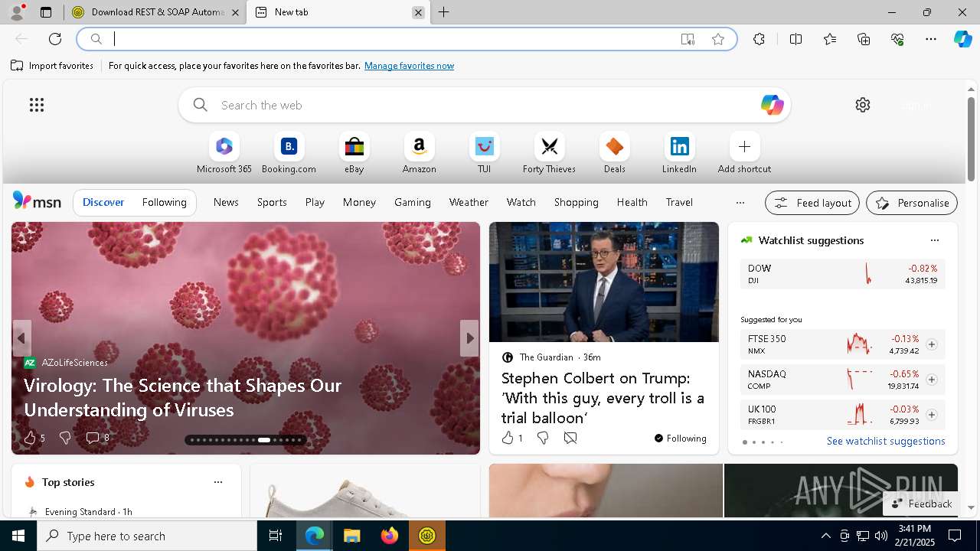Click Manage favorites now link

[x=409, y=66]
